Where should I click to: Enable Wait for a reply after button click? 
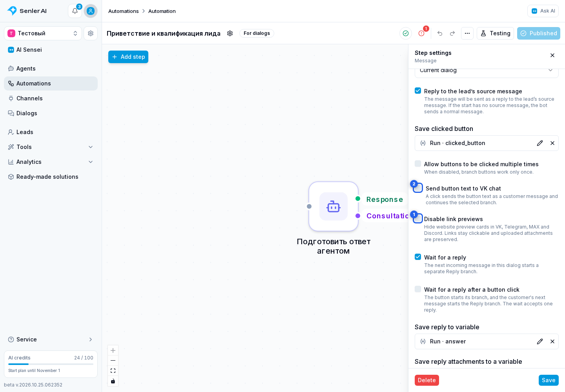coord(418,289)
